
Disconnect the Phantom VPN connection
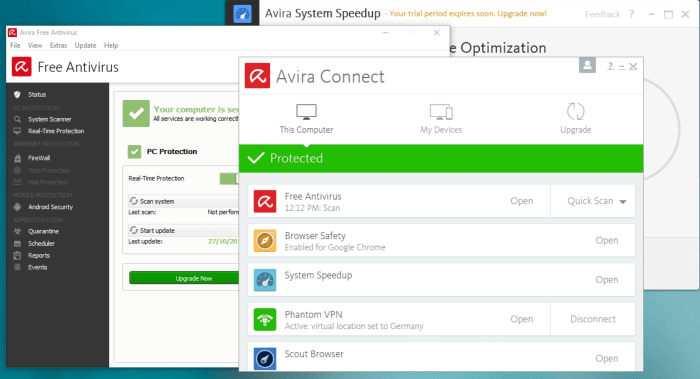[x=593, y=319]
